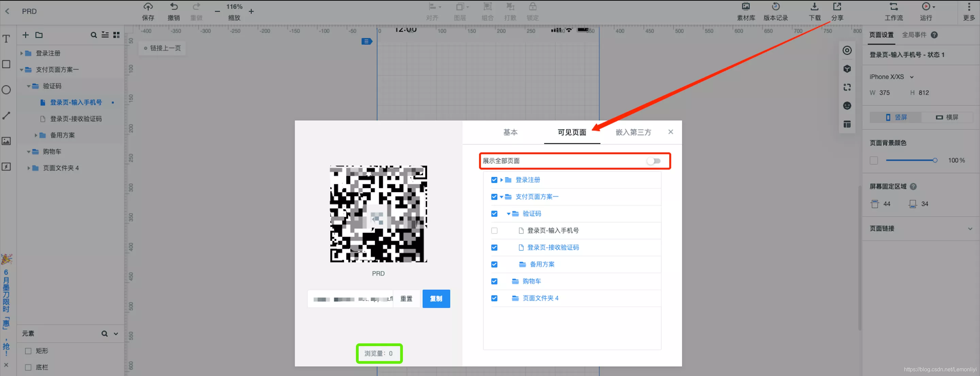Switch to the 基本 tab
Image resolution: width=980 pixels, height=376 pixels.
point(510,132)
